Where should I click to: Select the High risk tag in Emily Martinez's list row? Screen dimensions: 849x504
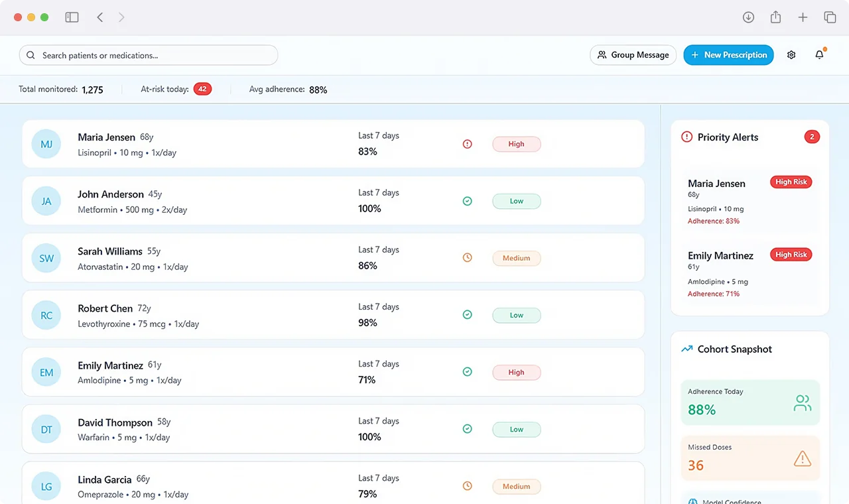517,372
